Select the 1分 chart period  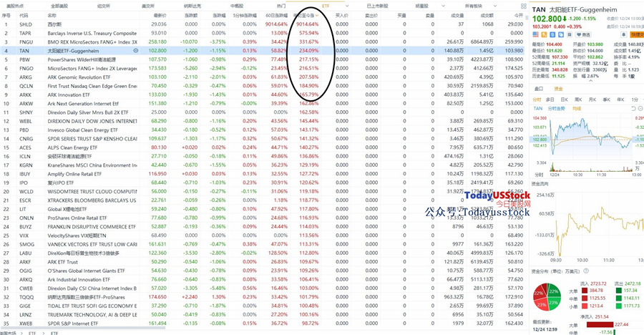(635, 99)
